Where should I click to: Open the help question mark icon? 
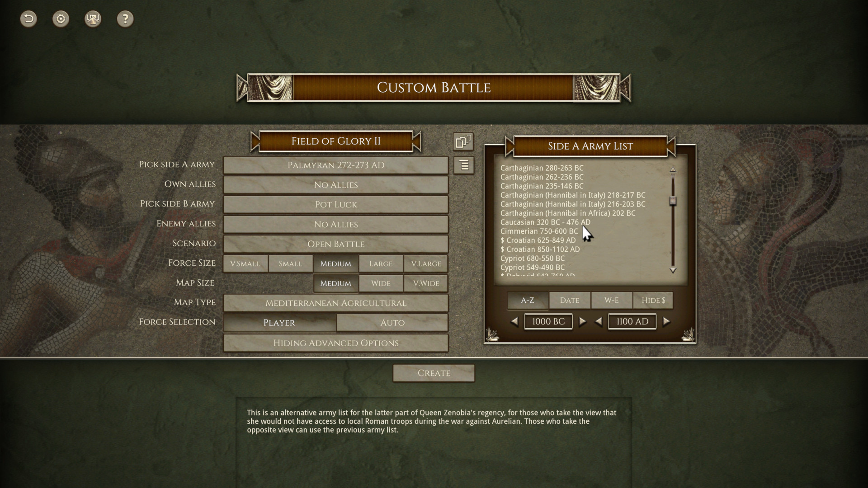pos(125,19)
